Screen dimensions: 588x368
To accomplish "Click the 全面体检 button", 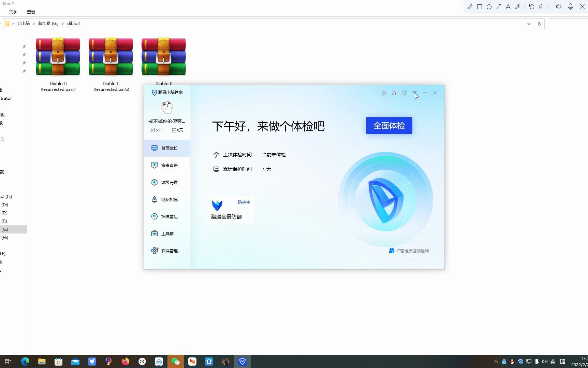I will tap(389, 126).
